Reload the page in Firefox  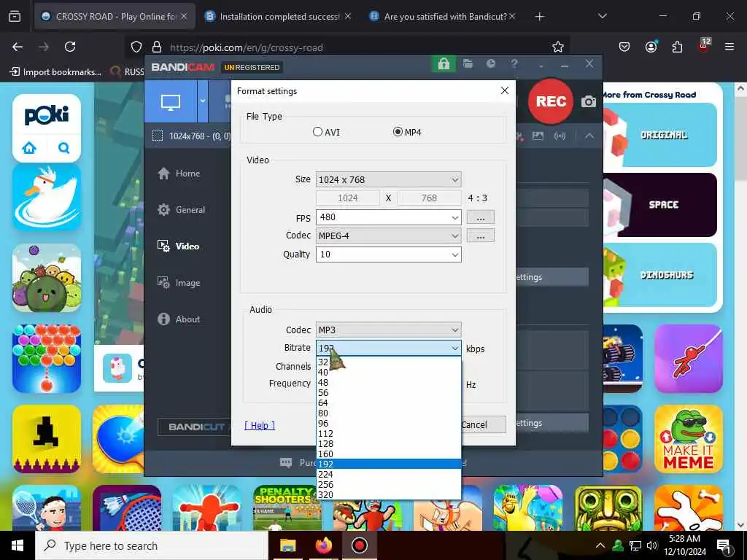point(70,47)
